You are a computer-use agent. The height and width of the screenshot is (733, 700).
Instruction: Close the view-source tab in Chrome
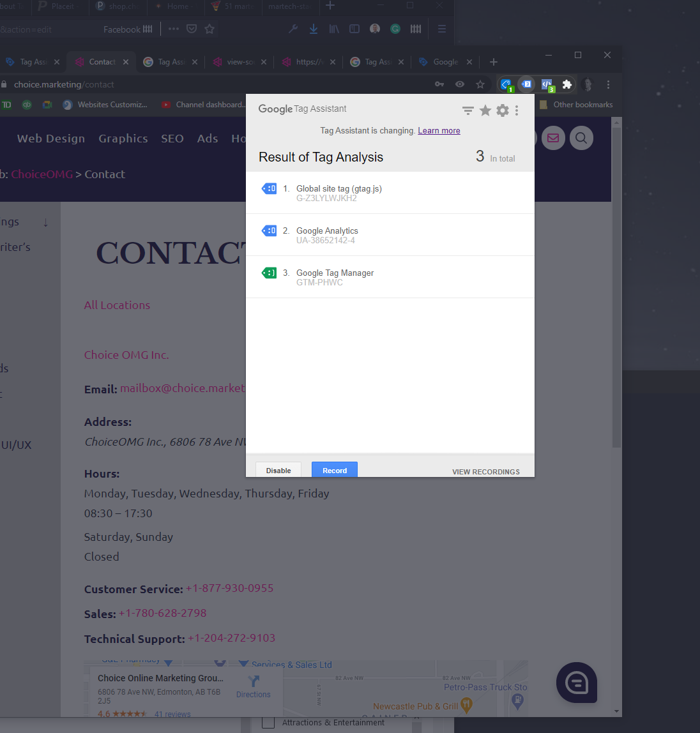pyautogui.click(x=264, y=62)
